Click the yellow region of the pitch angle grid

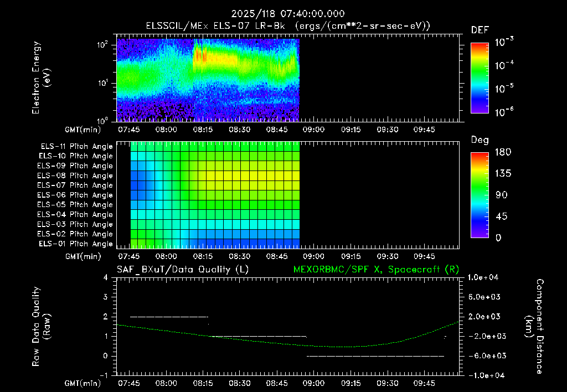[x=246, y=176]
